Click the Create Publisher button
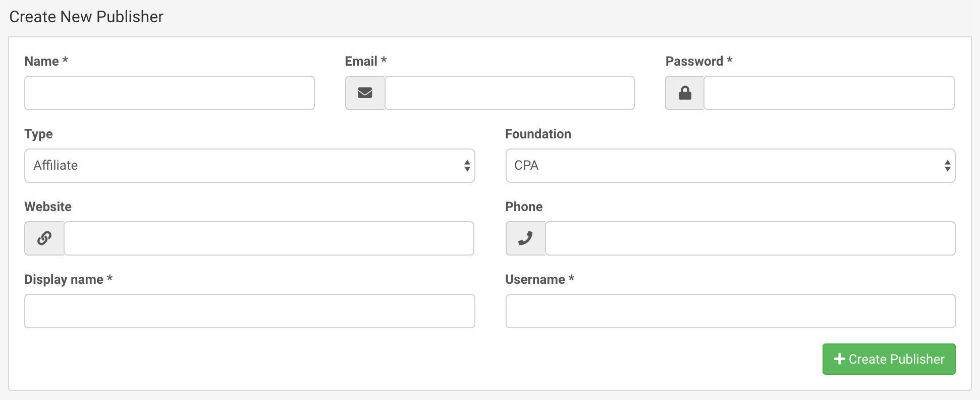980x400 pixels. point(889,359)
